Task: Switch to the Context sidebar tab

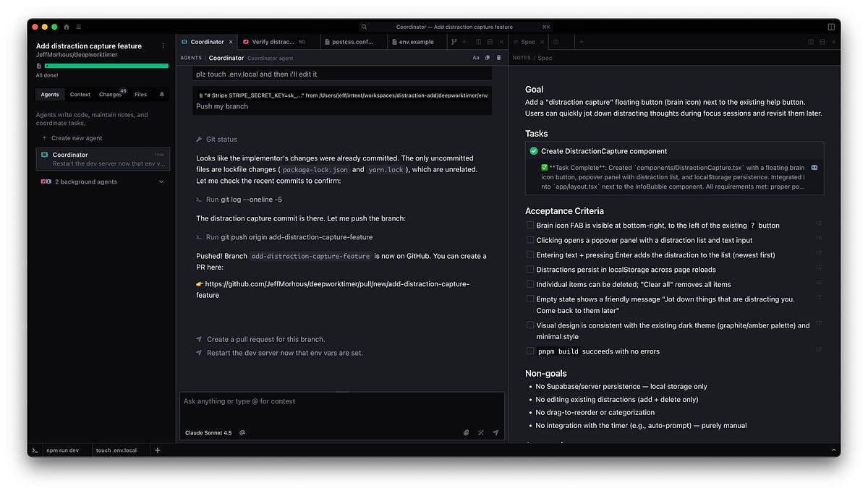Action: point(80,94)
